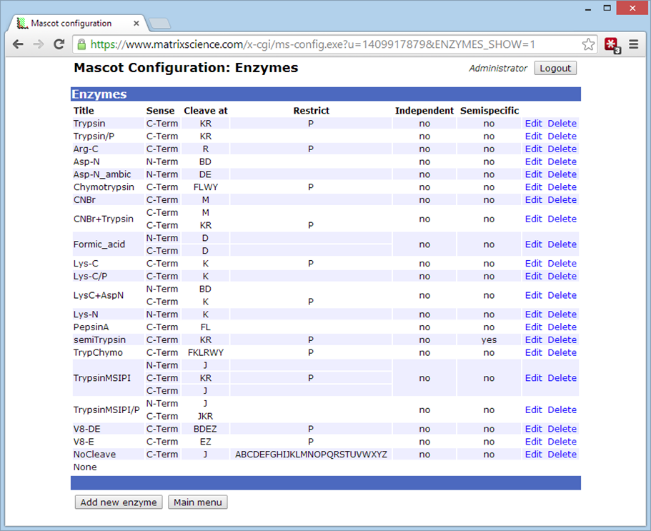The image size is (651, 531).
Task: Delete the LysC+AspN enzyme
Action: point(562,296)
